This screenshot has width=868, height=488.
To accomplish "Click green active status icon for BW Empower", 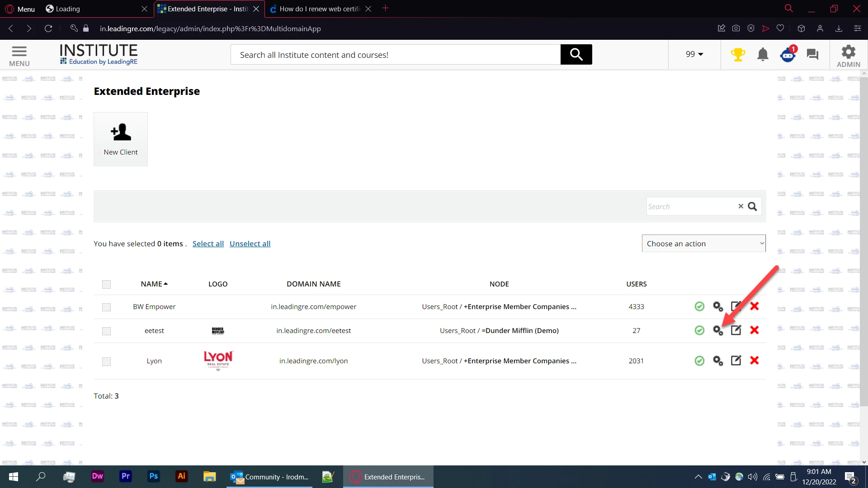I will (699, 306).
